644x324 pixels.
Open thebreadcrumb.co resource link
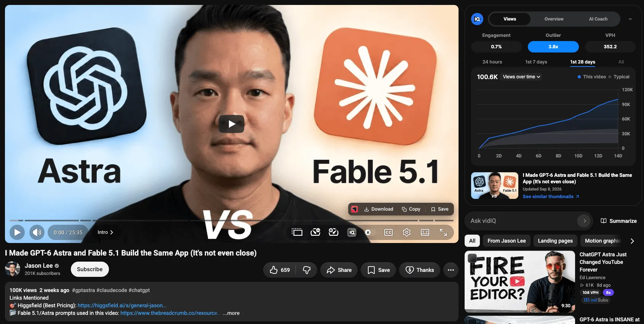tap(170, 313)
